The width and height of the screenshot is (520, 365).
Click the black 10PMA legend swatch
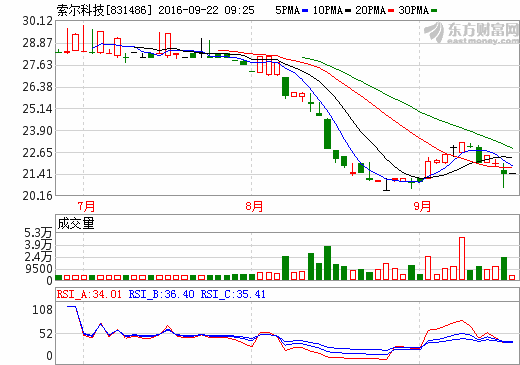pyautogui.click(x=348, y=11)
